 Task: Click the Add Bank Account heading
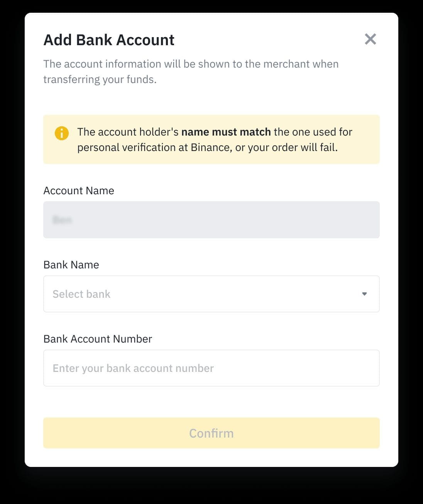coord(109,40)
